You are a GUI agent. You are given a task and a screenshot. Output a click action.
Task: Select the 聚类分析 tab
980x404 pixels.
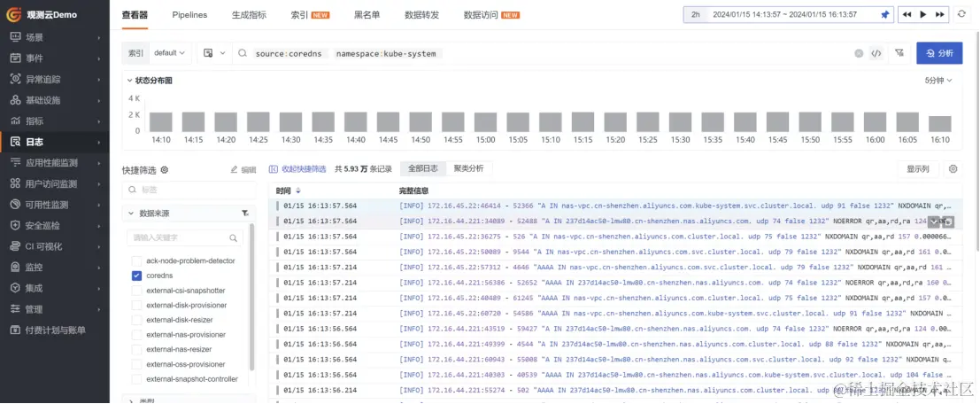(x=468, y=168)
